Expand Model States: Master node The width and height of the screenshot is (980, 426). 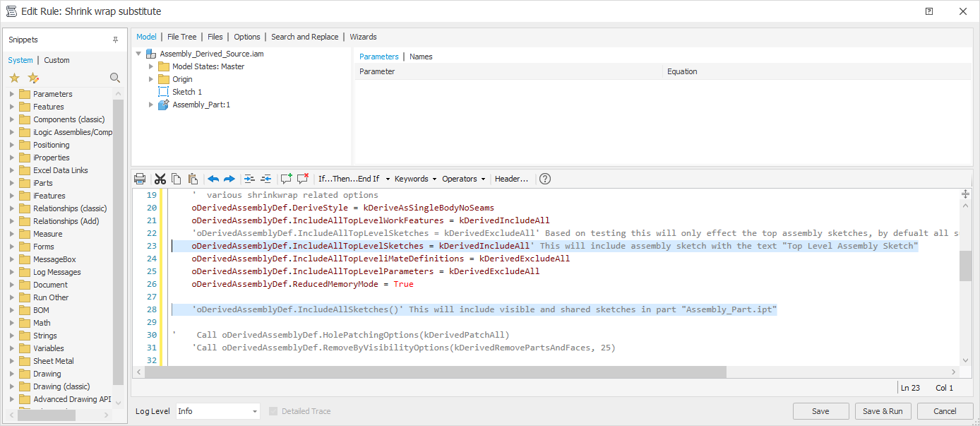[151, 66]
